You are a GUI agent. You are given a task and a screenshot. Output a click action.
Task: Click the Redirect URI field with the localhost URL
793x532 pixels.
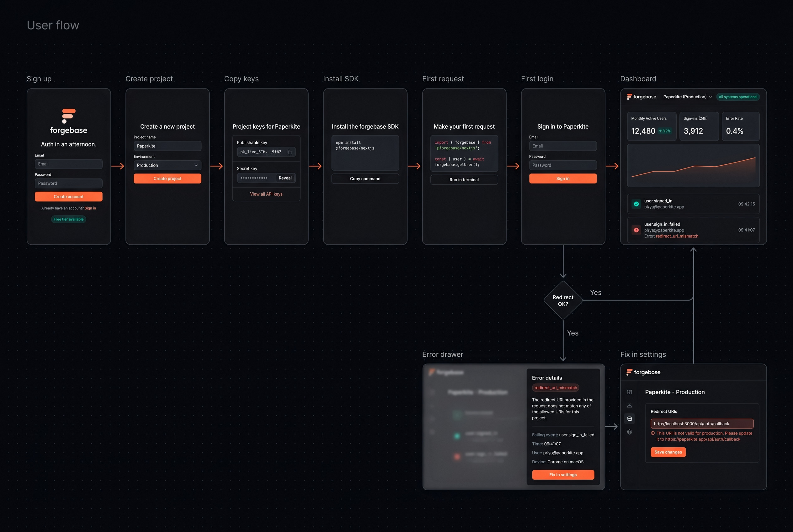click(702, 423)
